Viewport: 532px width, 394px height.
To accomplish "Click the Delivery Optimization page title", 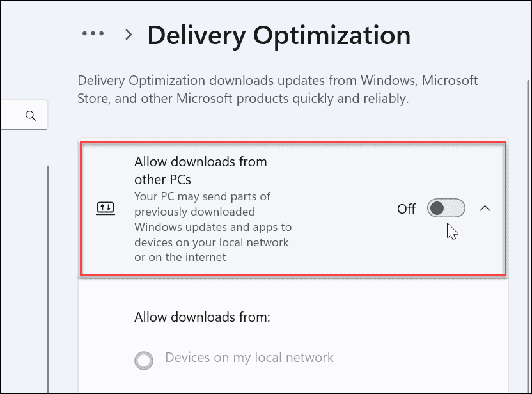I will click(x=279, y=36).
